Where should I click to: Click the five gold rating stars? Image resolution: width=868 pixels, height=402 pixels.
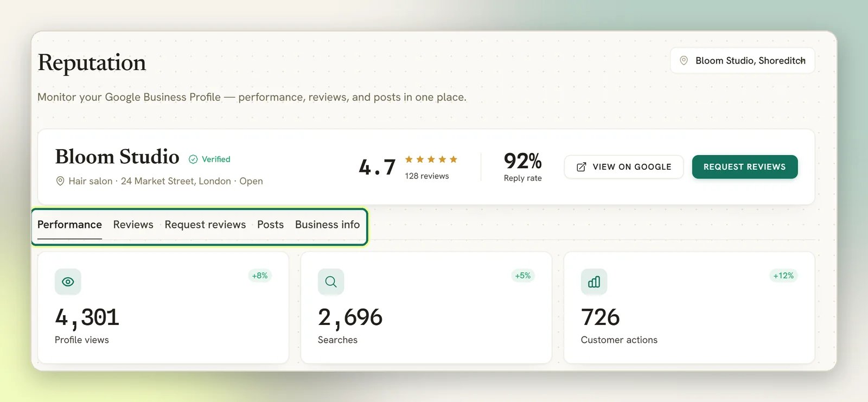click(x=431, y=159)
